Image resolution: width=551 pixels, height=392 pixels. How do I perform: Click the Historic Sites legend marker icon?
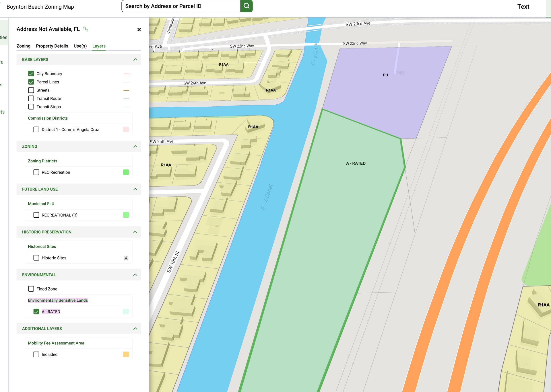coord(126,258)
